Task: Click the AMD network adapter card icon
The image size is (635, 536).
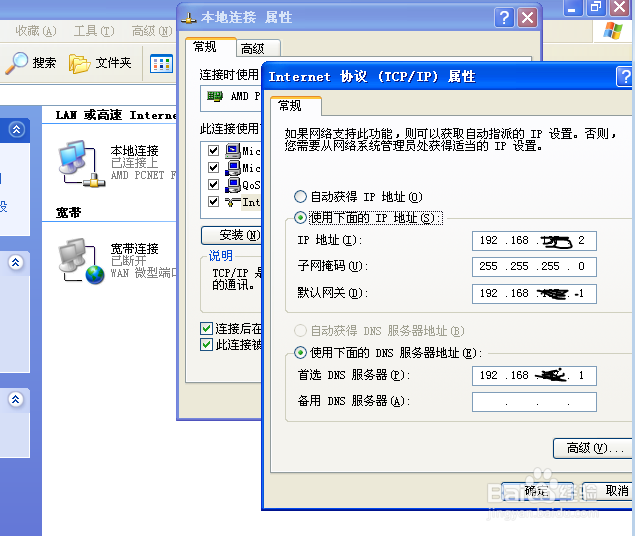Action: tap(215, 96)
